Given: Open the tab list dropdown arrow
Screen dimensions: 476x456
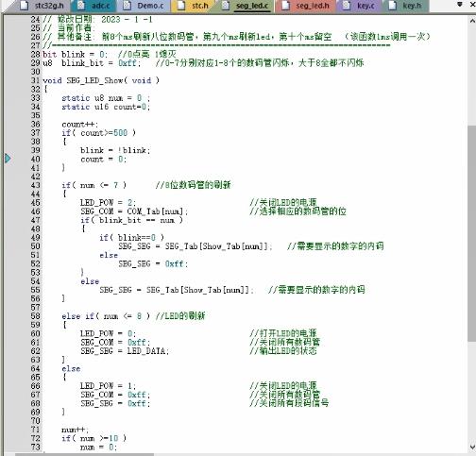Looking at the screenshot, I should [460, 5].
